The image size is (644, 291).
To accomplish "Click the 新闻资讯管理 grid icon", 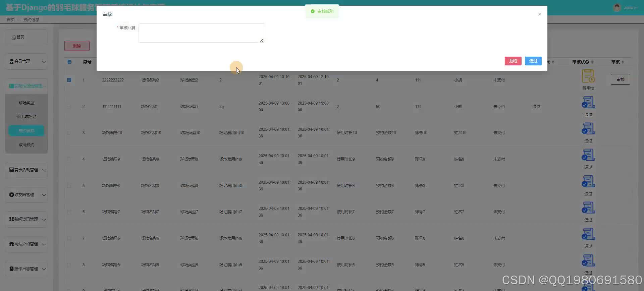I will [x=11, y=219].
